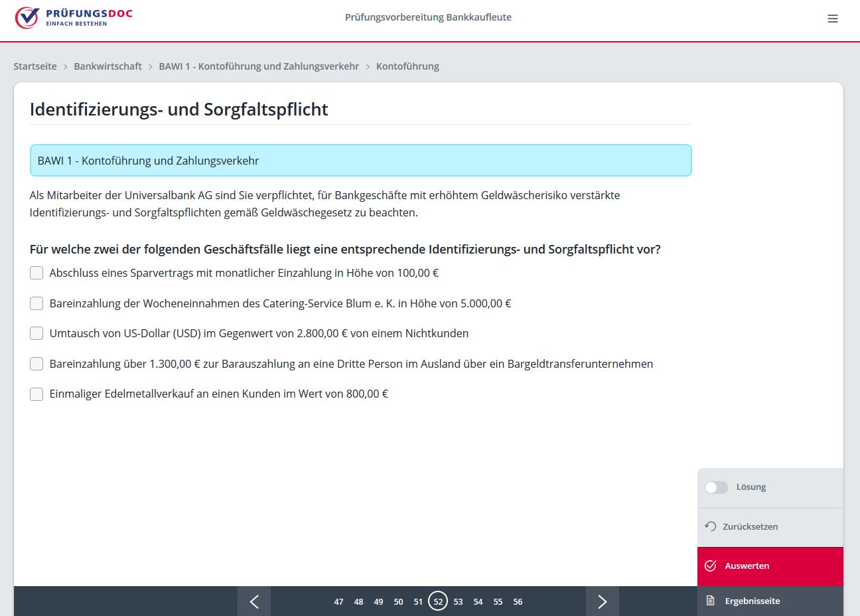
Task: Jump to question 47
Action: (338, 602)
